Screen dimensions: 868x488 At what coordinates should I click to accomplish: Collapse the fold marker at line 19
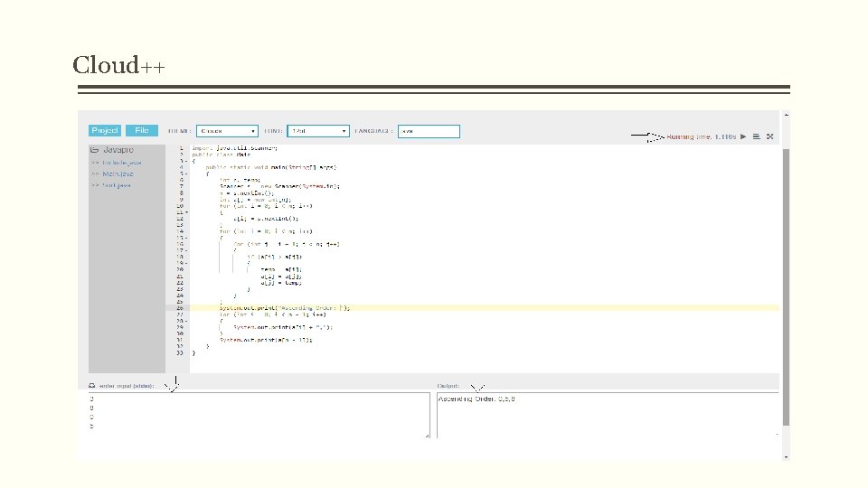coord(186,263)
